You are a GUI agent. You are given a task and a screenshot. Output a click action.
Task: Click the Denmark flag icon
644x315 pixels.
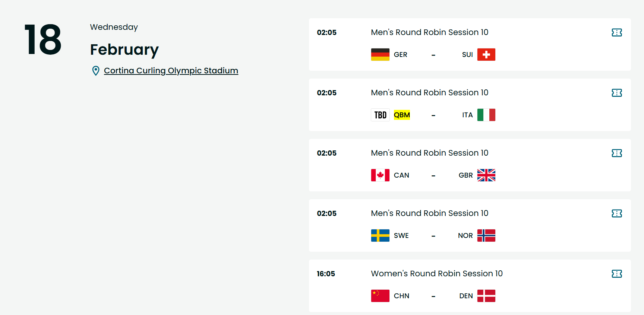coord(486,296)
